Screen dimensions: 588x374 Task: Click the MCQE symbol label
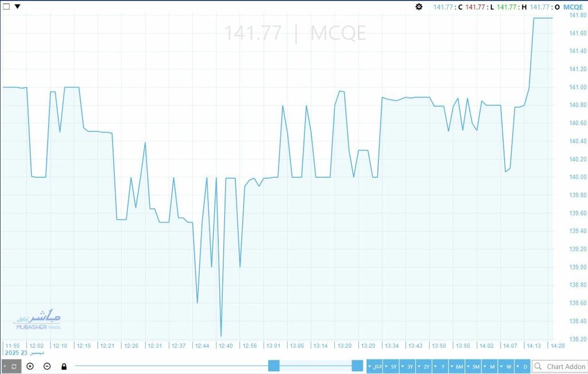tap(573, 7)
